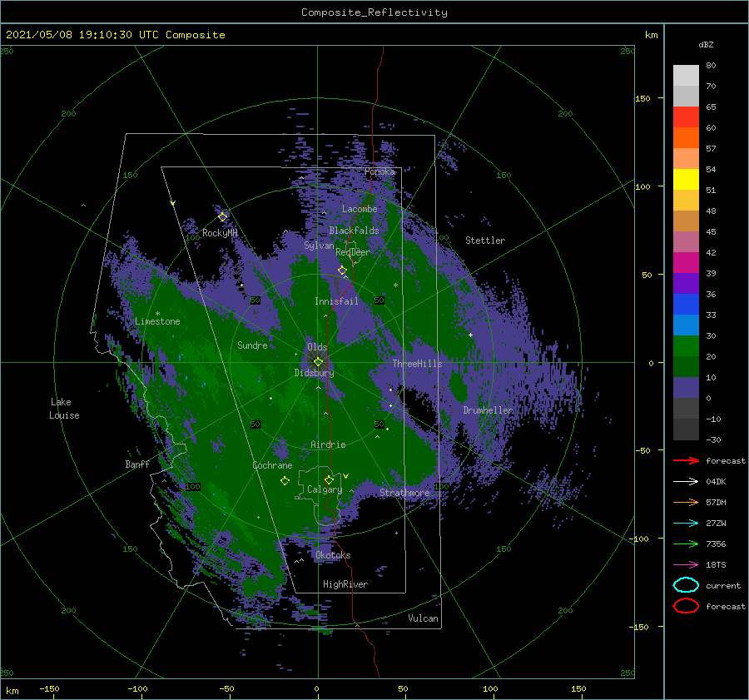Click the yellow diamond marker beside RockyMH
The height and width of the screenshot is (700, 749).
[222, 217]
